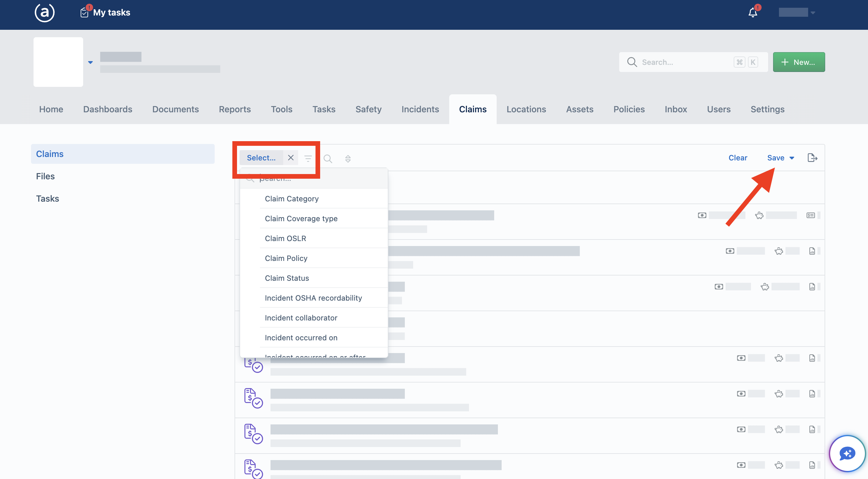The width and height of the screenshot is (868, 479).
Task: Click the app logo in header
Action: pos(44,13)
